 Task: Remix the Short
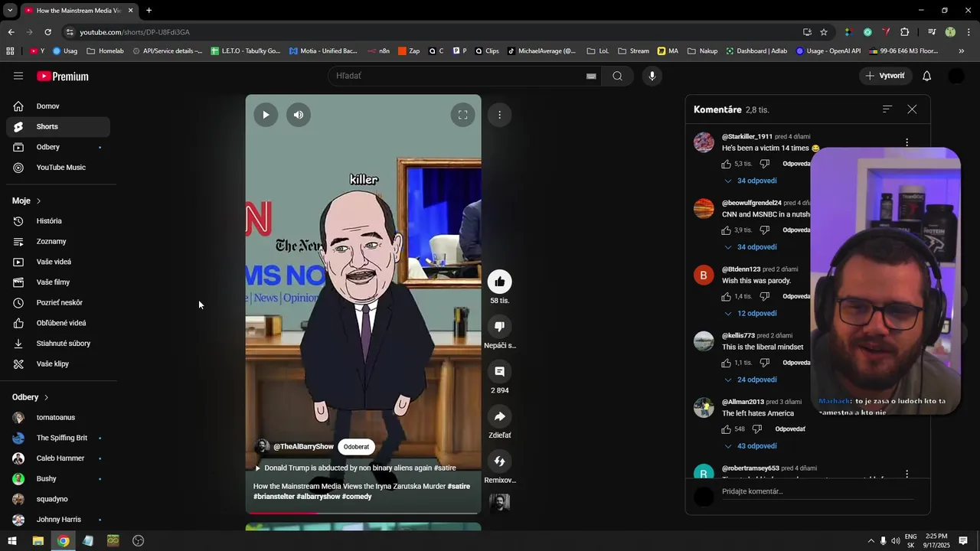click(499, 461)
